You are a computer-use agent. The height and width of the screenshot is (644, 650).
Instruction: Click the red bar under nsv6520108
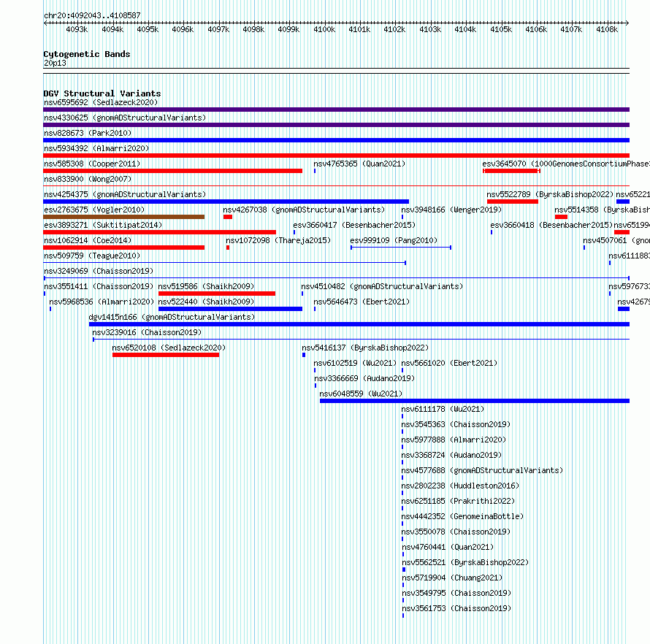pos(166,355)
